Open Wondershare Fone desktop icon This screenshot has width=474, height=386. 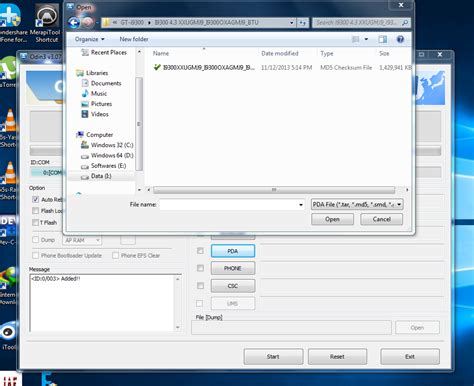(x=13, y=23)
